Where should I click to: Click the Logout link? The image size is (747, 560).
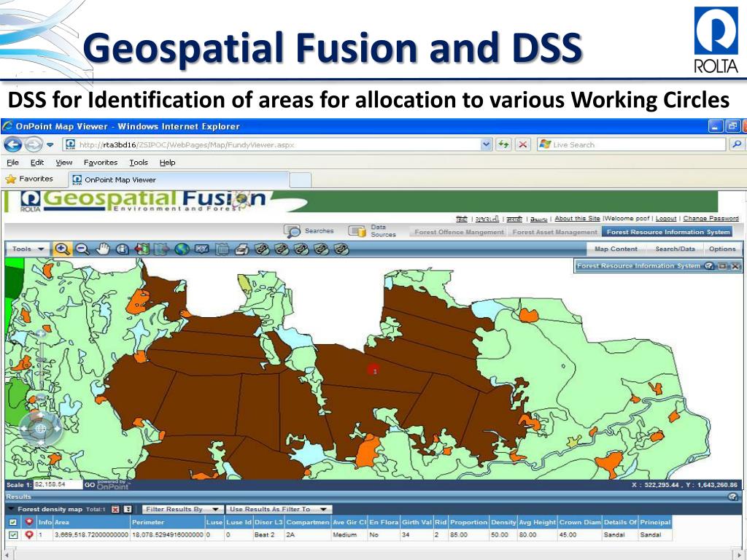(665, 219)
